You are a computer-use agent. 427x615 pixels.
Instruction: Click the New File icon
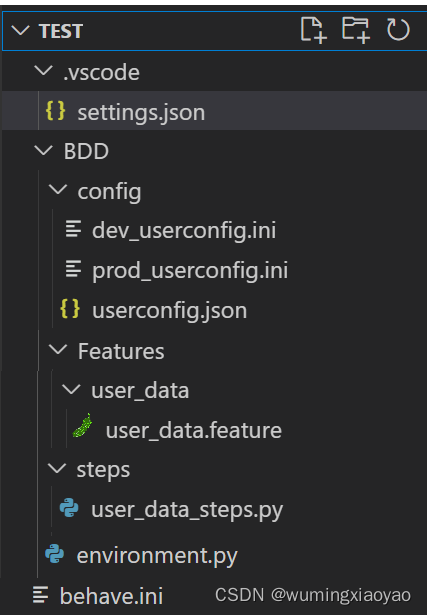tap(314, 30)
